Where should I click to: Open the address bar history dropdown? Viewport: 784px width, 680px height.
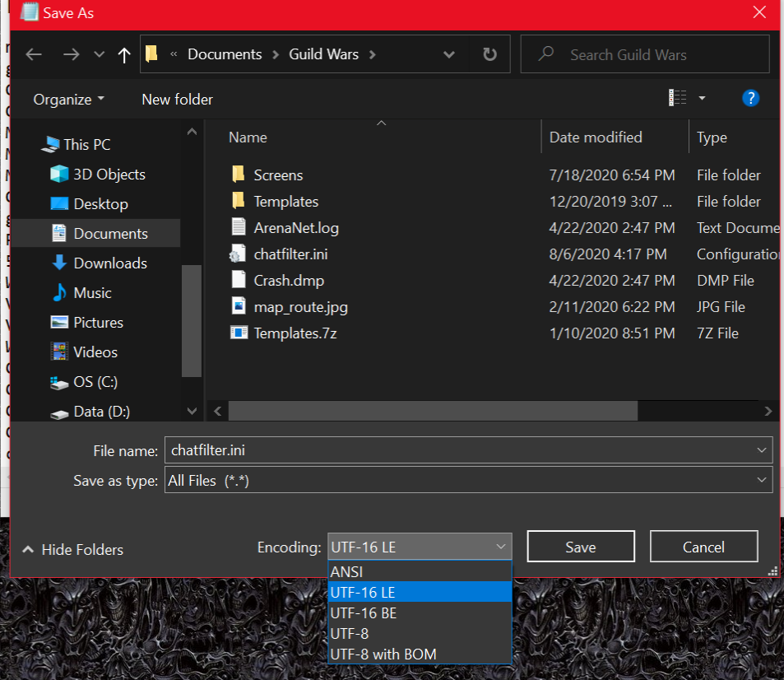(x=449, y=54)
